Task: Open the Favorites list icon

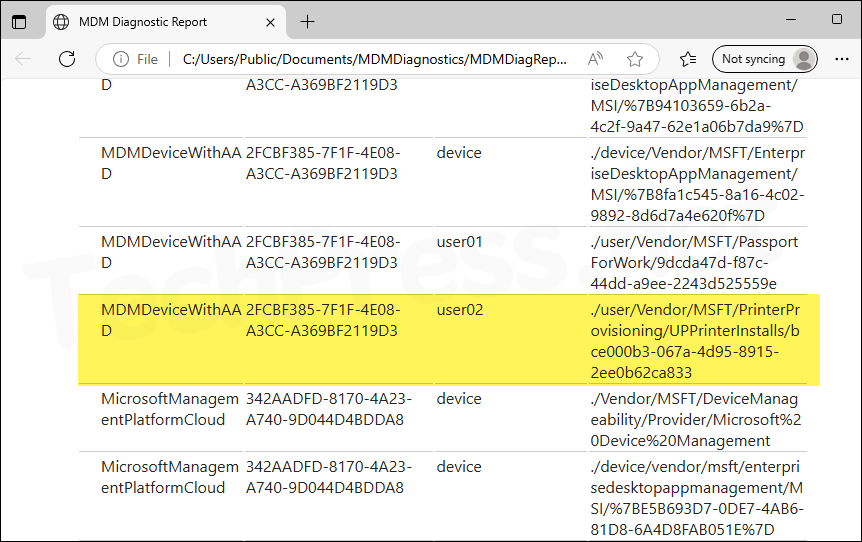Action: click(x=688, y=59)
